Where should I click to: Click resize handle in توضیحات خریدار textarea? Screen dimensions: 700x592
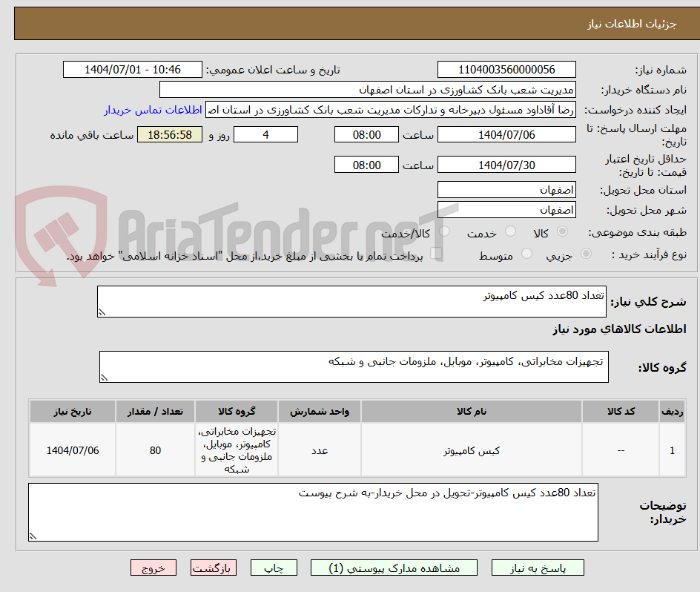[x=32, y=536]
